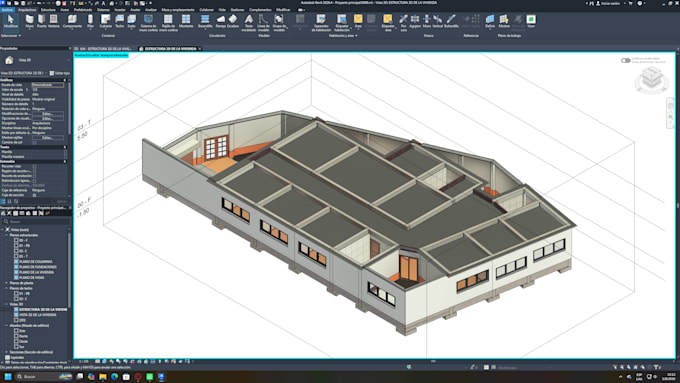Choose the Montante mullion tool
This screenshot has height=383, width=680.
pyautogui.click(x=186, y=21)
